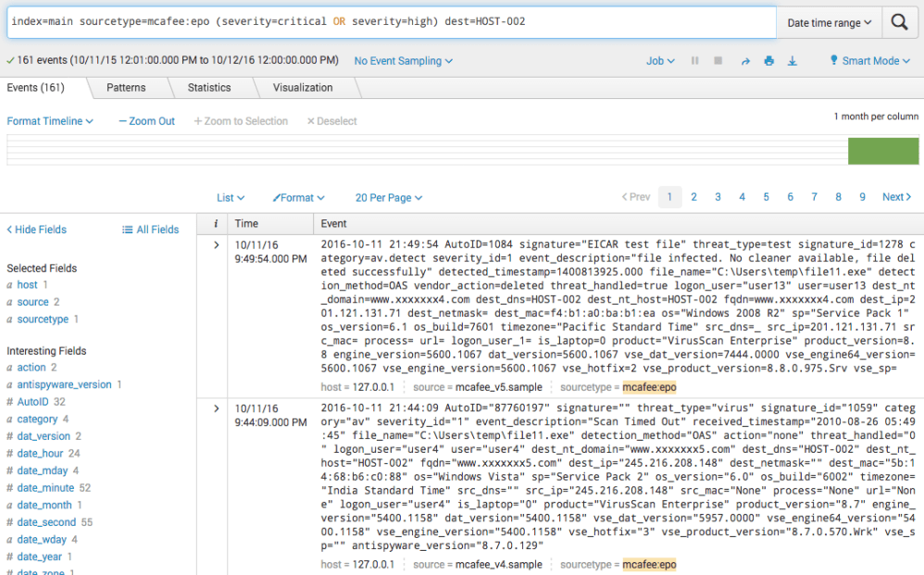Screen dimensions: 924x575
Task: Export results with download icon
Action: point(792,61)
